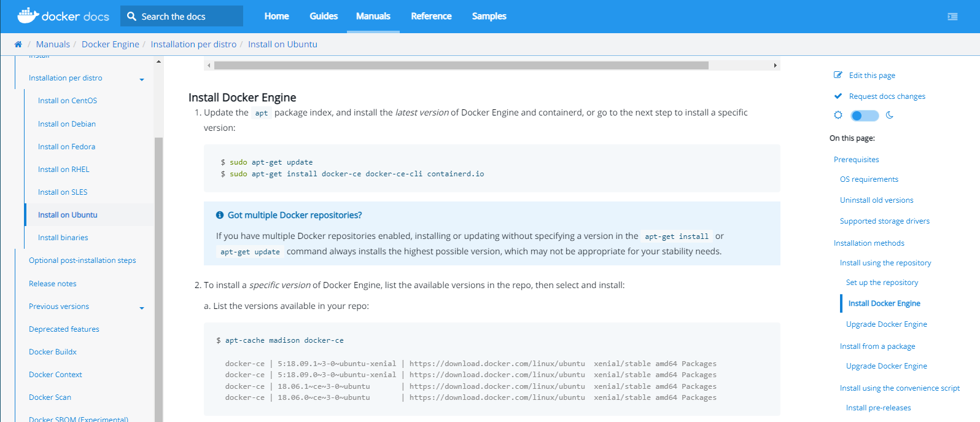The image size is (980, 422).
Task: Open Installation per distro breadcrumb link
Action: tap(193, 44)
